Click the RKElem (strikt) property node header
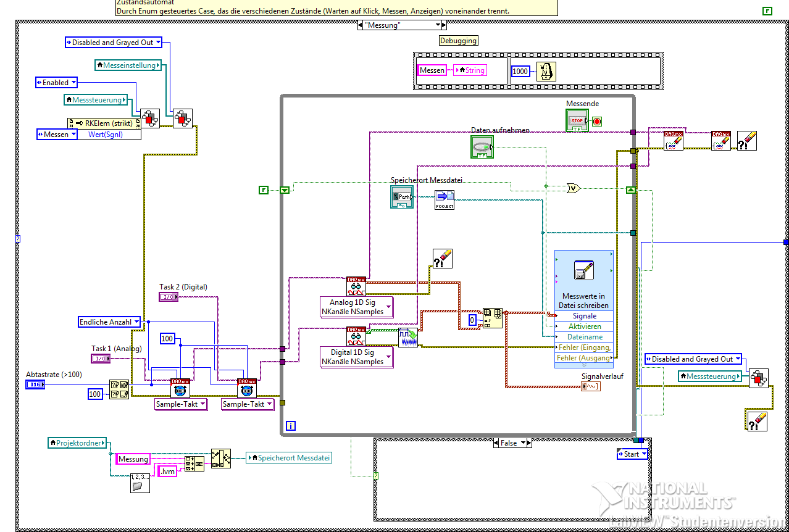The image size is (789, 532). [x=104, y=123]
